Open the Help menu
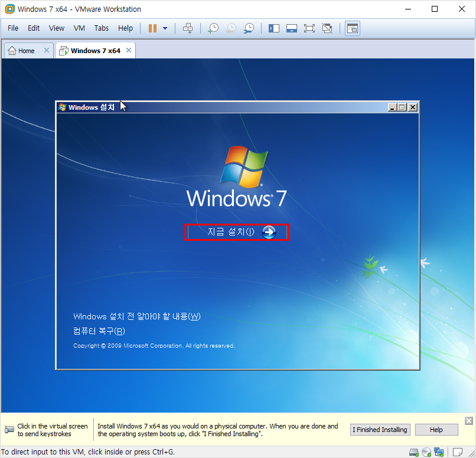The image size is (476, 458). coord(125,28)
